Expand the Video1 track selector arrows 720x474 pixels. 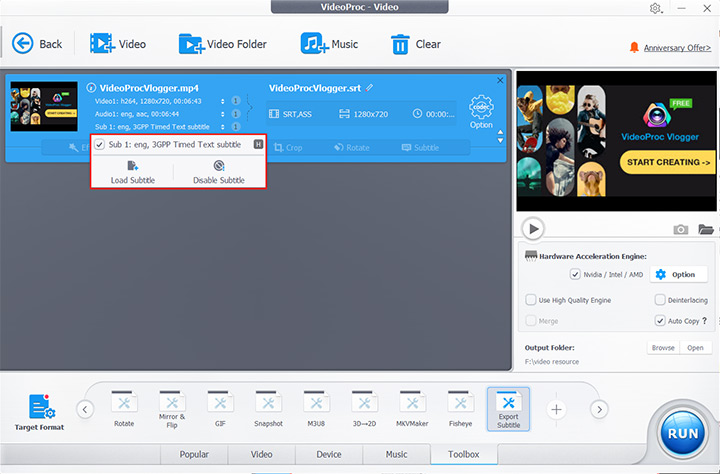223,101
